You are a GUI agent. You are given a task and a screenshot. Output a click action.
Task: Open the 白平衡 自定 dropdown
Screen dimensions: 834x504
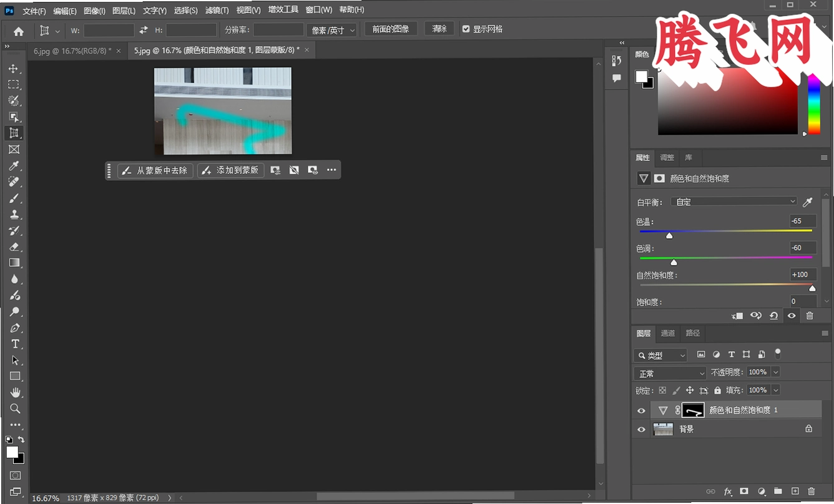[x=734, y=202]
